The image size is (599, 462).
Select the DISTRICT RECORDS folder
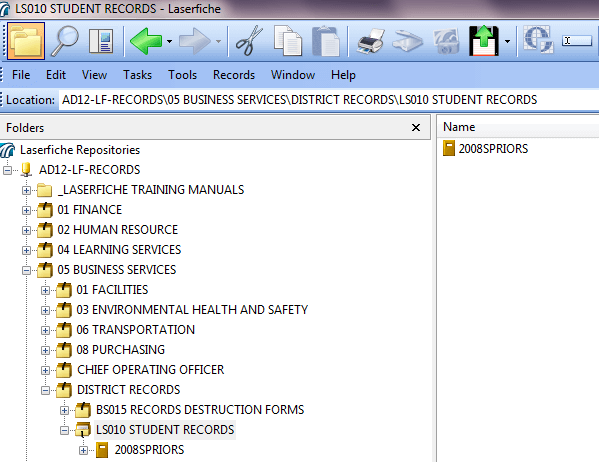click(128, 390)
